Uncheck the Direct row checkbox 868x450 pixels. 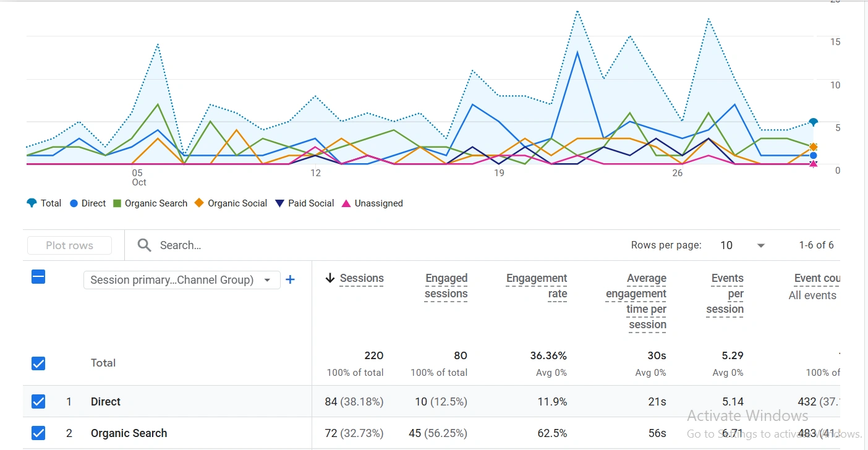pyautogui.click(x=38, y=401)
